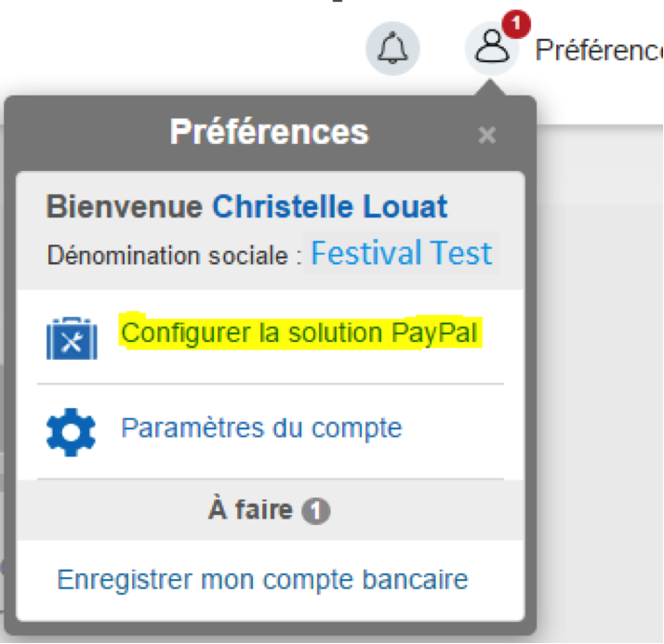Screen dimensions: 664x644
Task: Click the PayPal toolbox setup icon
Action: tap(72, 338)
